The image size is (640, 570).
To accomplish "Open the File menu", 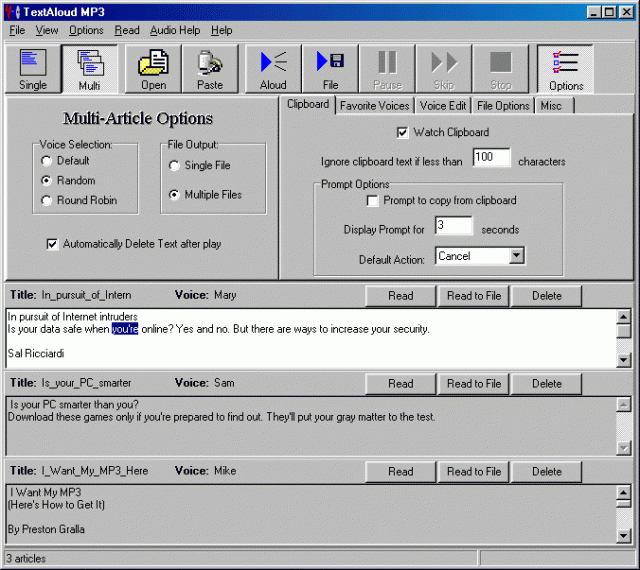I will click(x=17, y=30).
